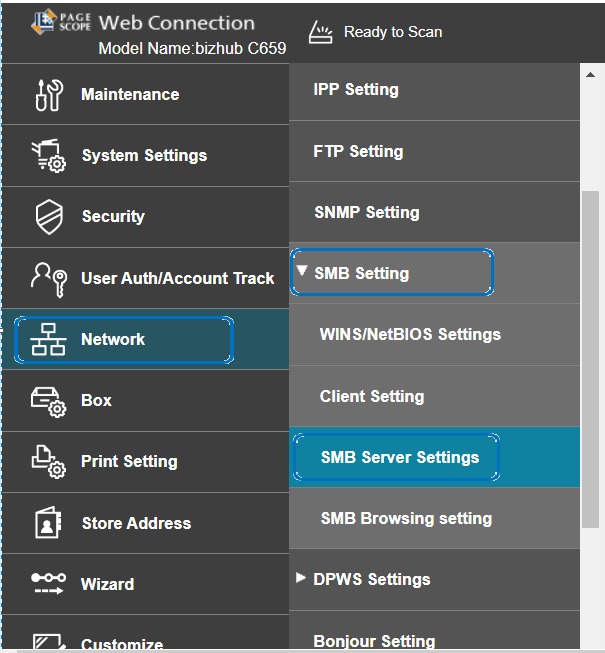This screenshot has width=605, height=653.
Task: Click the Ready to Scan status icon
Action: tap(322, 32)
